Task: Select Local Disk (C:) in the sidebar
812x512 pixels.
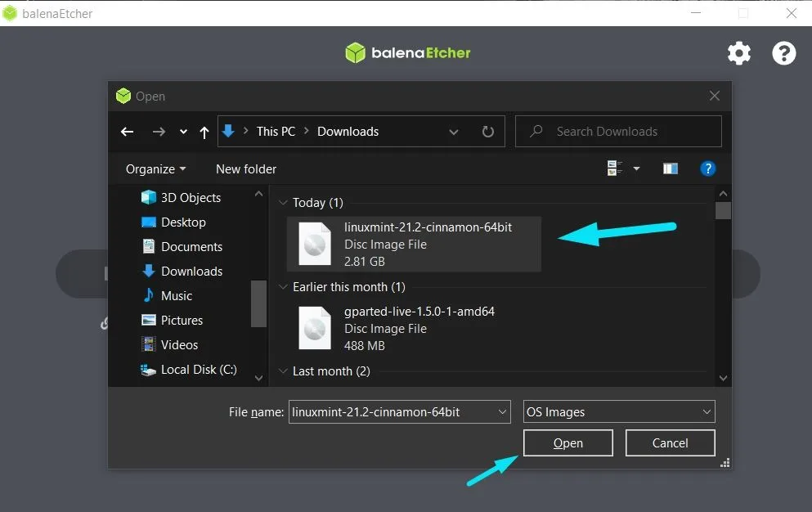Action: tap(198, 370)
